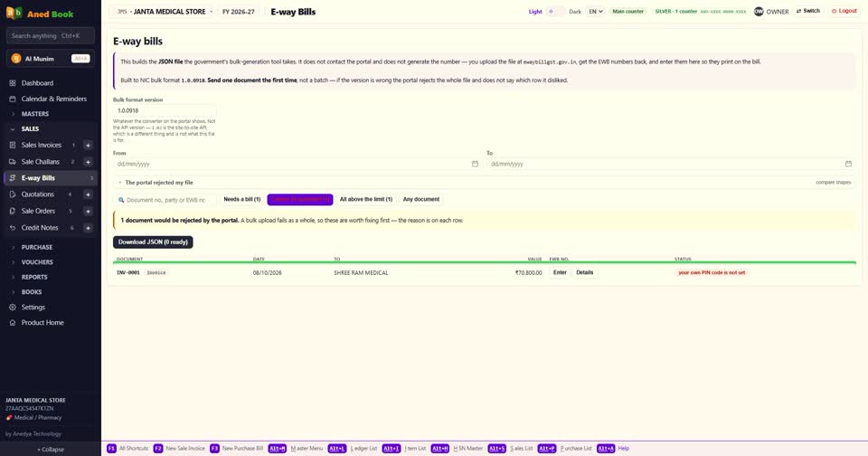Select the Dark theme label
Image resolution: width=868 pixels, height=456 pixels.
(575, 11)
